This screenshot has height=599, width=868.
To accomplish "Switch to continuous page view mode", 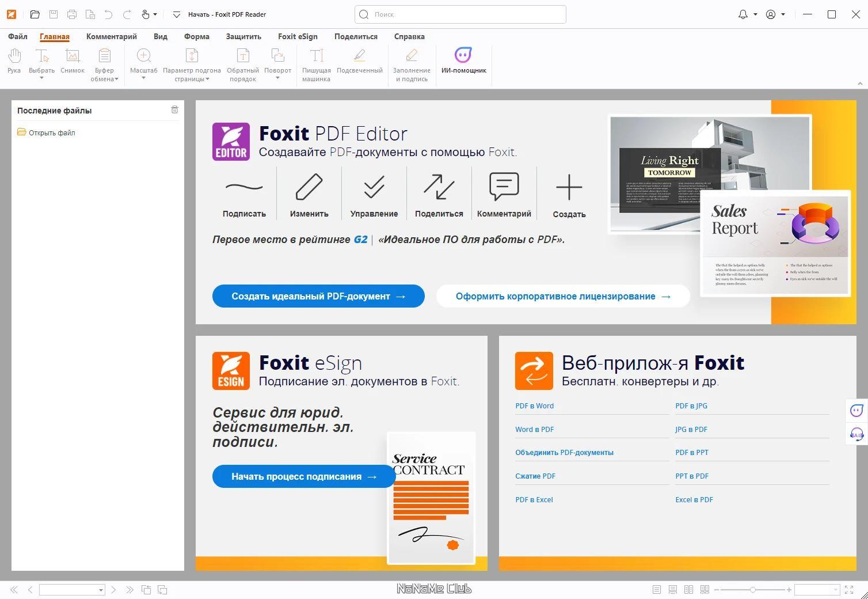I will pos(672,590).
